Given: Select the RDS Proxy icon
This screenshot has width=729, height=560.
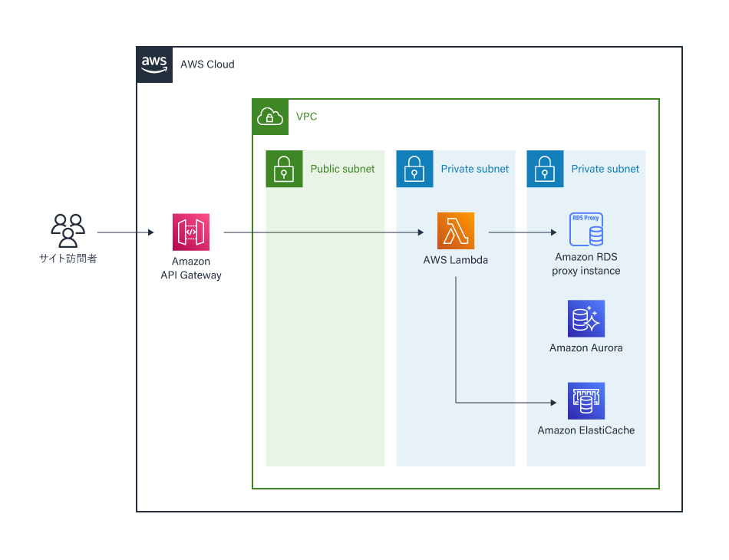Looking at the screenshot, I should pos(586,229).
